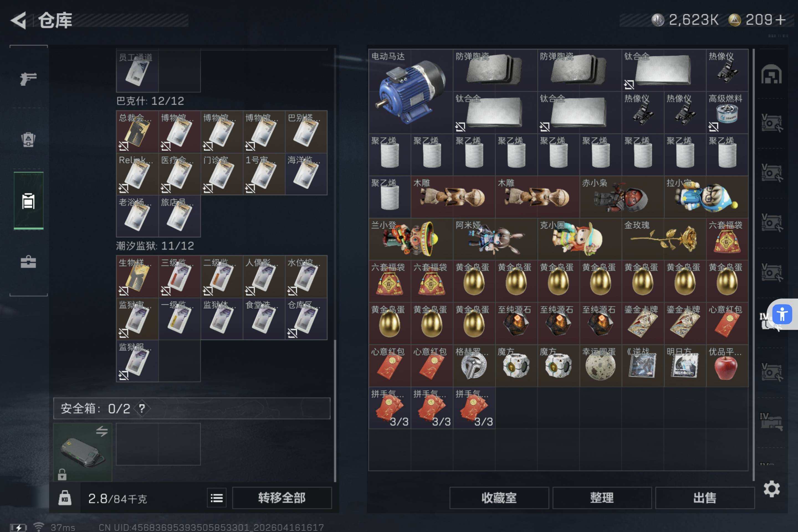The width and height of the screenshot is (798, 532).
Task: Go back using the arrow beside 仓库
Action: (x=19, y=20)
